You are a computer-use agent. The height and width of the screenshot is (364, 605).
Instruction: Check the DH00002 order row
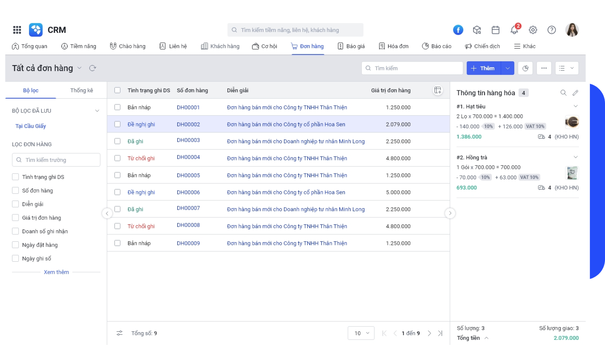(117, 124)
